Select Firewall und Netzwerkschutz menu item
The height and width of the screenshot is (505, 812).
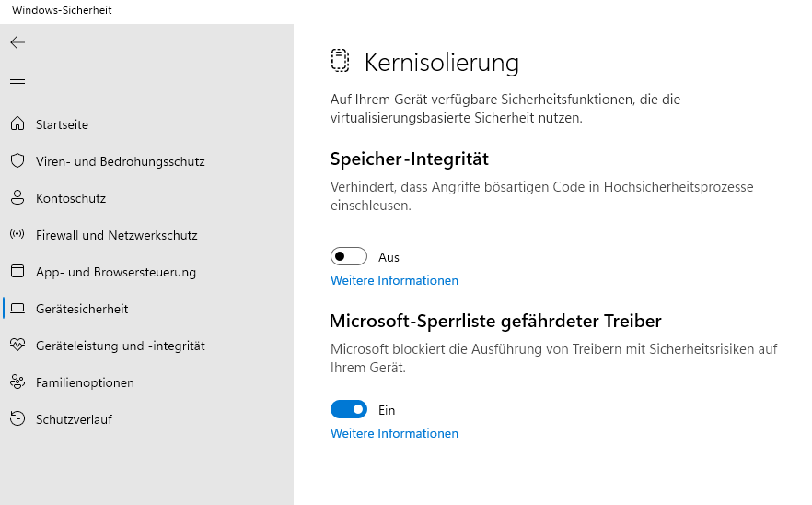(x=116, y=235)
